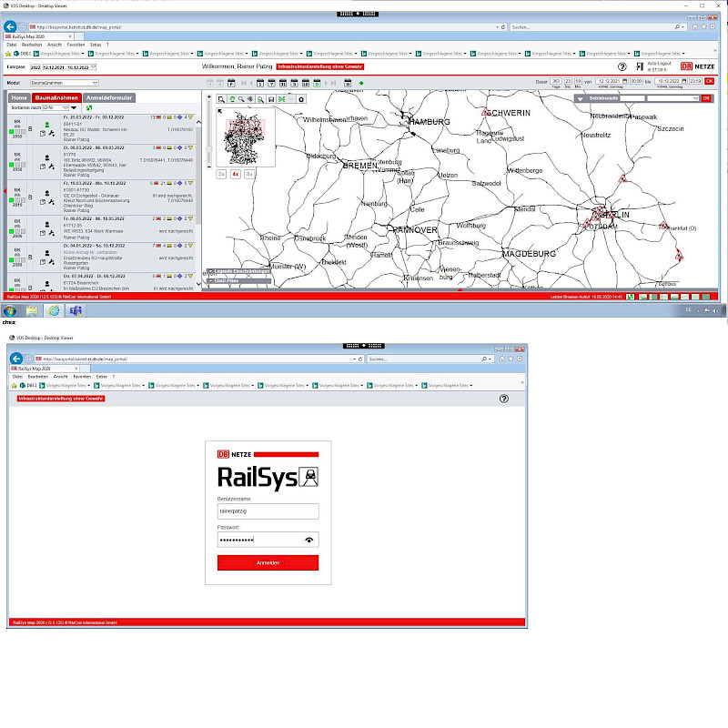Screen dimensions: 728x728
Task: Switch to the Baumaßnahmen tab
Action: point(56,97)
